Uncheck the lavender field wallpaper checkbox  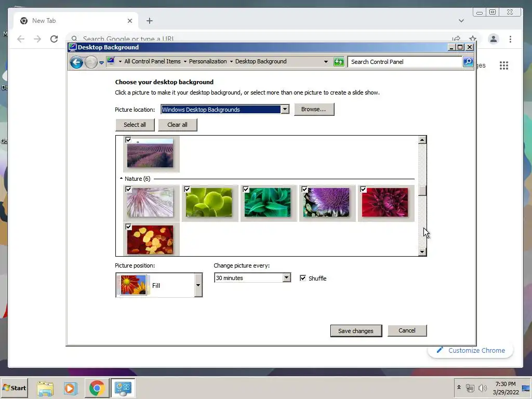pyautogui.click(x=128, y=139)
